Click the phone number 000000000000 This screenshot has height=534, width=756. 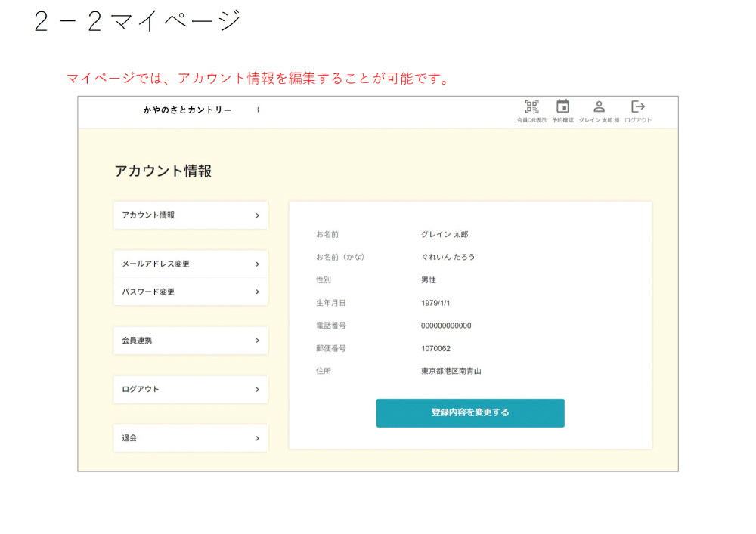446,326
